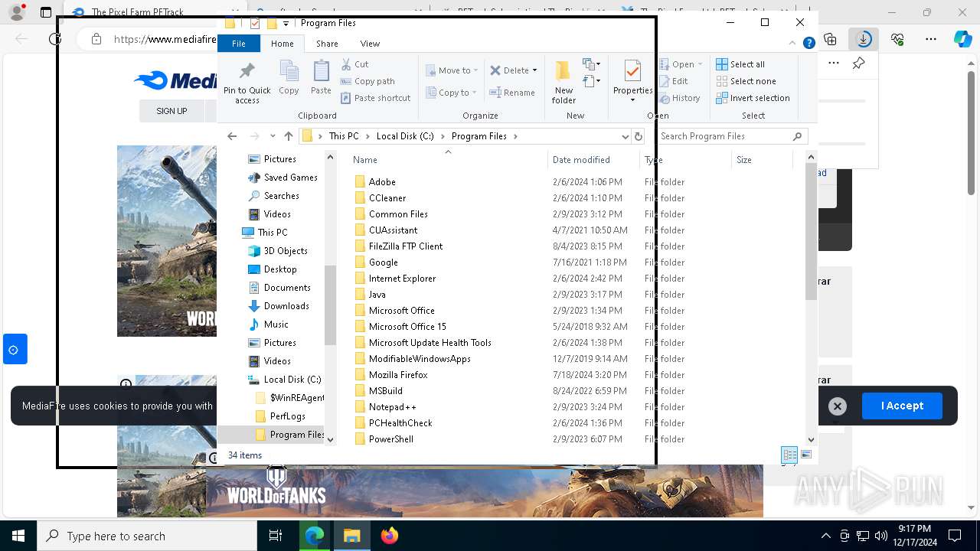Open Firefox from the taskbar
980x551 pixels.
point(390,536)
